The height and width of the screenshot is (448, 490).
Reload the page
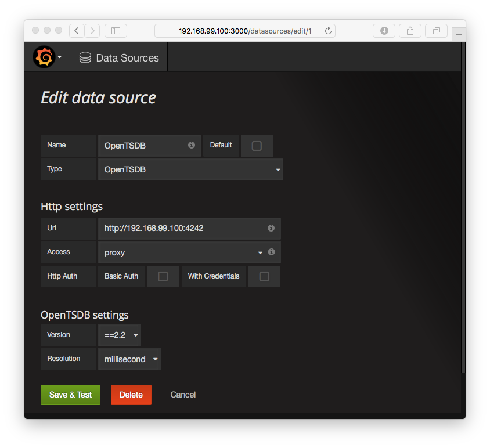click(328, 31)
